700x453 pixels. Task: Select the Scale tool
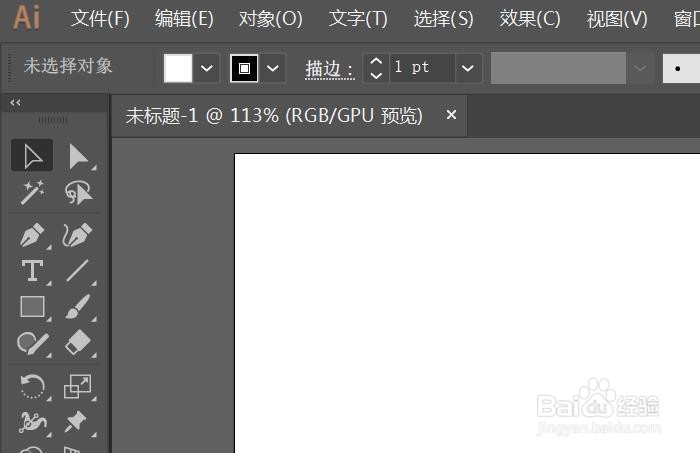[79, 386]
